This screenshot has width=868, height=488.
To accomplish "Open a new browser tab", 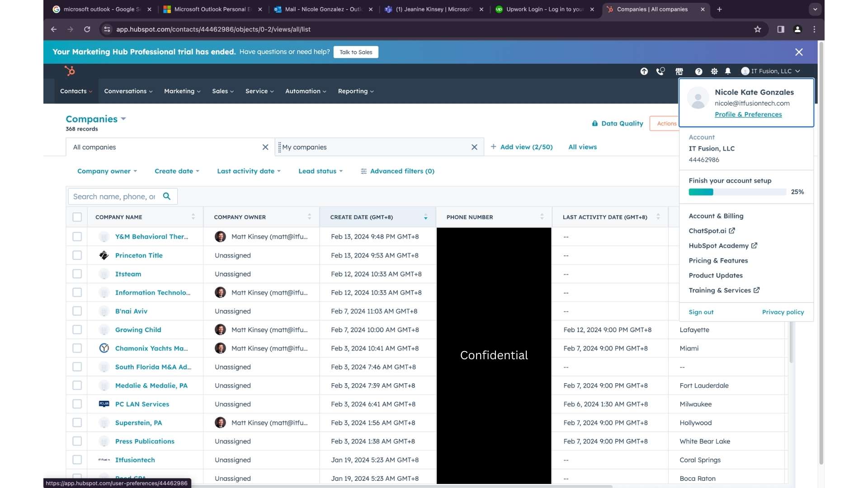I will coord(719,9).
